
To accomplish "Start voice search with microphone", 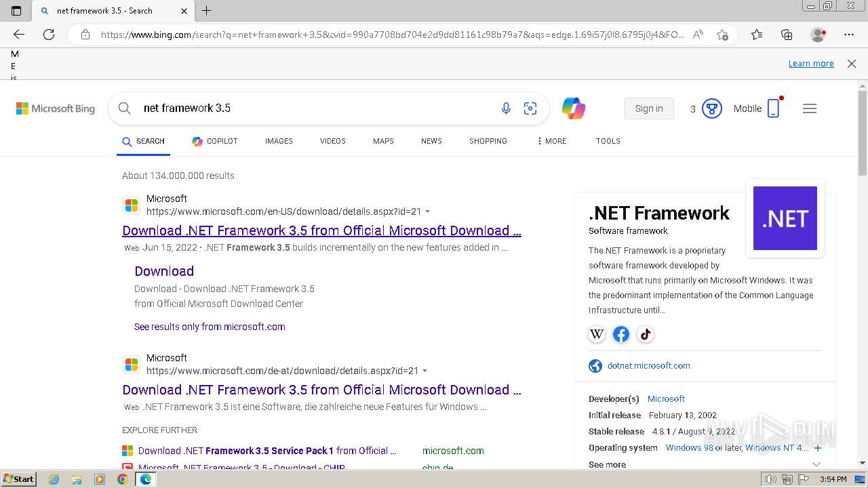I will click(506, 108).
